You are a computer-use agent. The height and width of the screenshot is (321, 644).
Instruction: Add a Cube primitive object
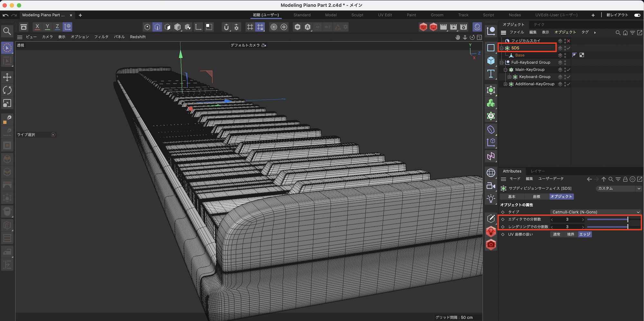(491, 60)
